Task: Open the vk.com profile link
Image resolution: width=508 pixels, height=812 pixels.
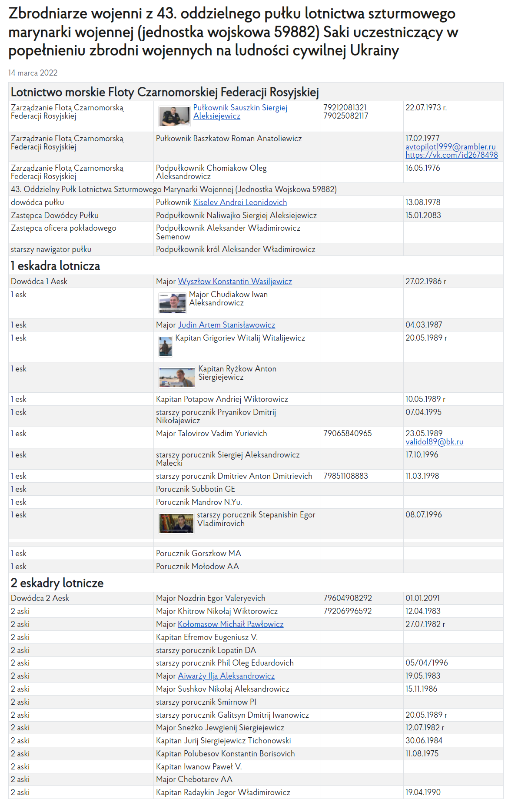Action: 452,155
